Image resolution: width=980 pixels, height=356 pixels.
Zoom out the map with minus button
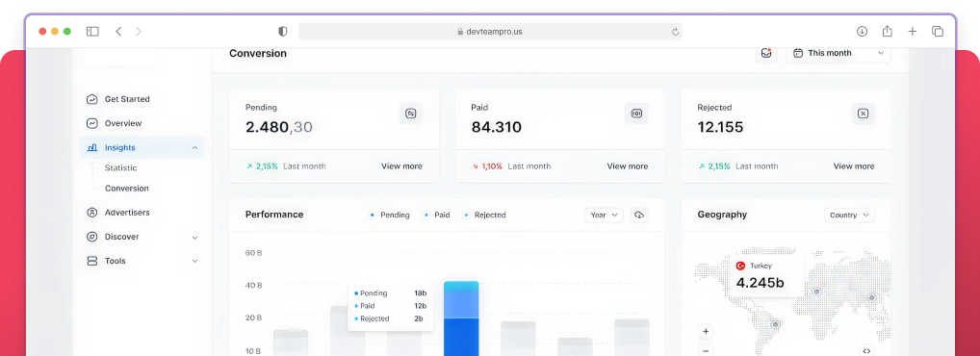[x=706, y=350]
